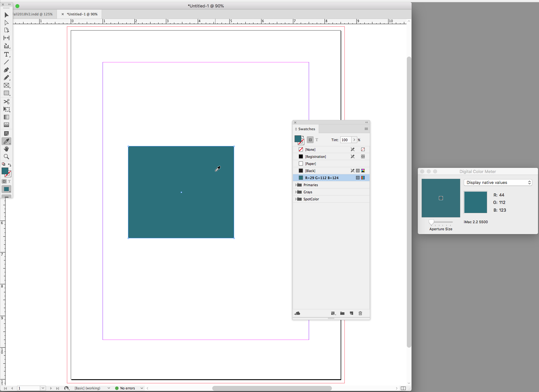The width and height of the screenshot is (539, 392).
Task: Select the Gradient Swatch tool
Action: click(6, 117)
